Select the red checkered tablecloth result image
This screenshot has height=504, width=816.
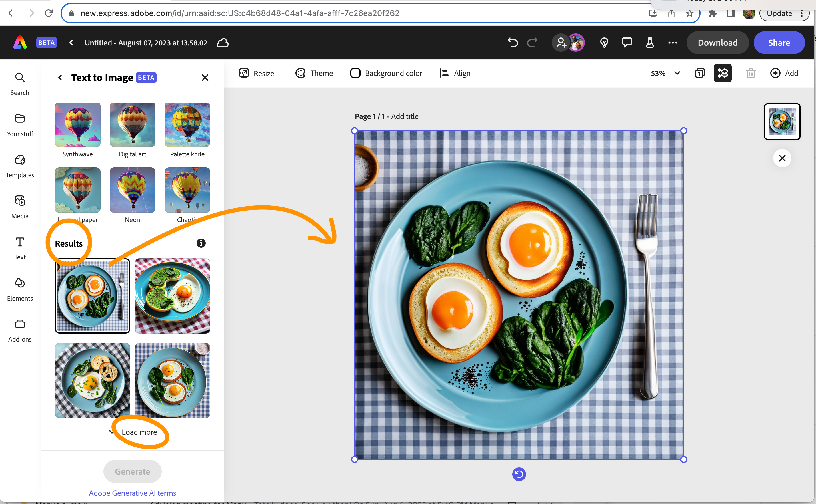click(x=173, y=296)
